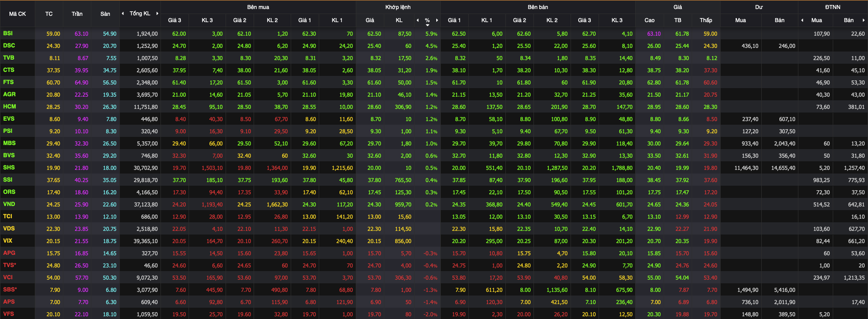
Task: Click SSI foreign buy volume 983,25
Action: pyautogui.click(x=821, y=180)
